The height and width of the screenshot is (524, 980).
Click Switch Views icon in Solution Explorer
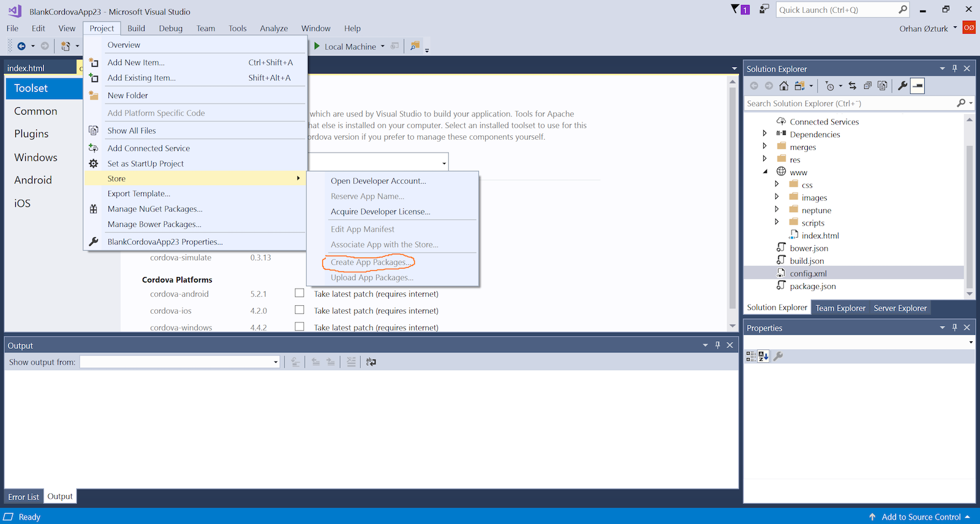click(x=800, y=86)
